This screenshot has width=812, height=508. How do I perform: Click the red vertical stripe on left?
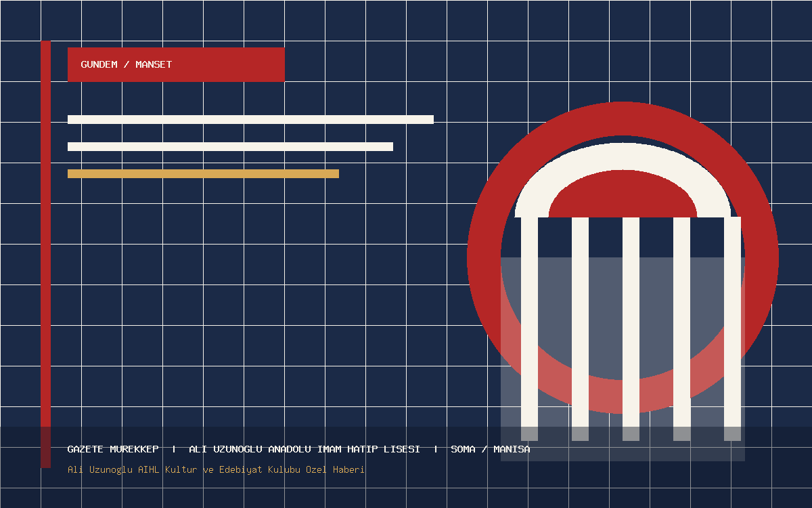pos(45,254)
